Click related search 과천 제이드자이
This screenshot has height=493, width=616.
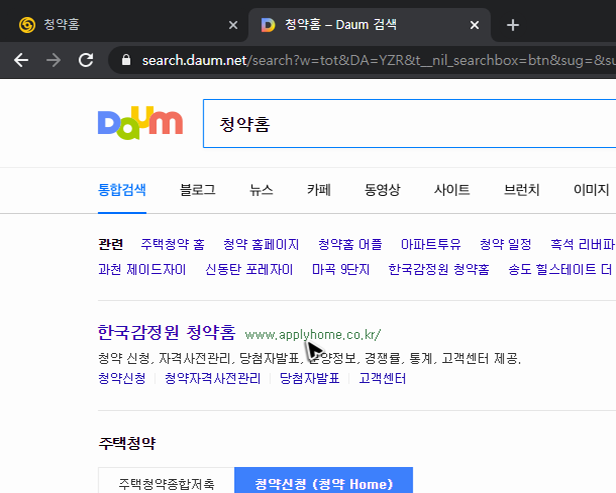tap(142, 269)
